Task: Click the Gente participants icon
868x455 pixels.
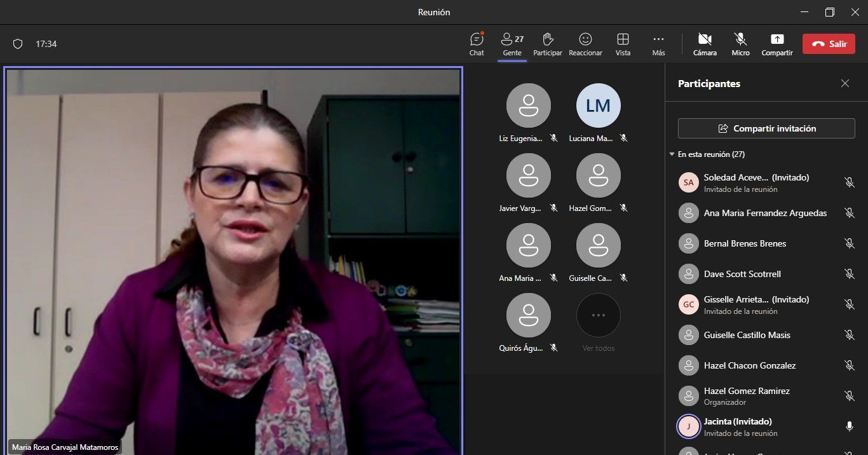Action: tap(512, 43)
